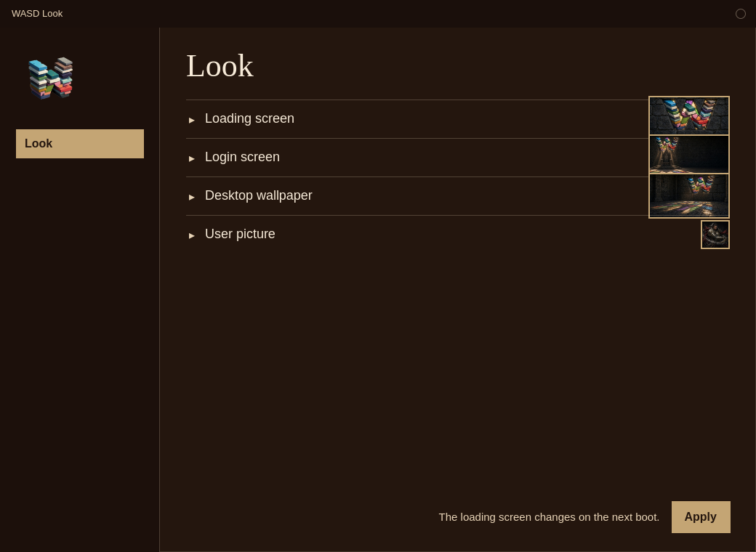
Task: Click the 'WASD Look' window title
Action: tap(37, 14)
